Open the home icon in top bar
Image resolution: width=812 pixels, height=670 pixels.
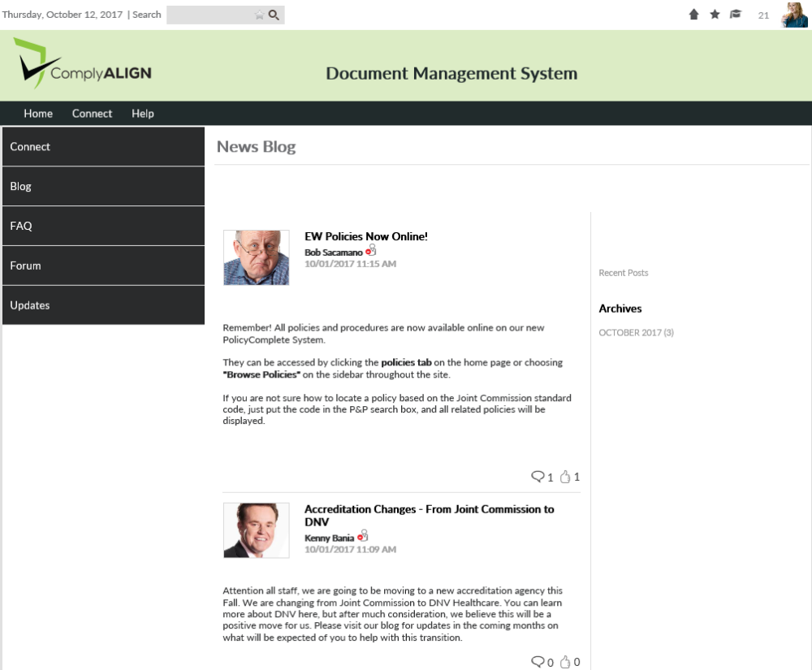click(x=694, y=15)
